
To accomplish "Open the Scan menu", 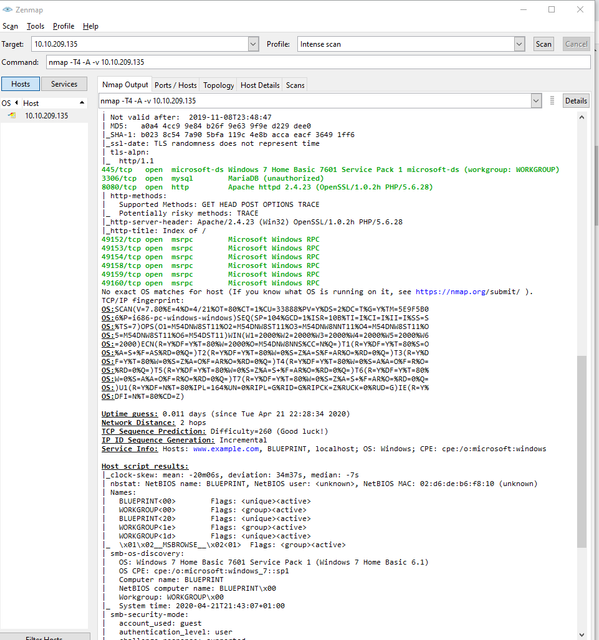I will tap(10, 26).
